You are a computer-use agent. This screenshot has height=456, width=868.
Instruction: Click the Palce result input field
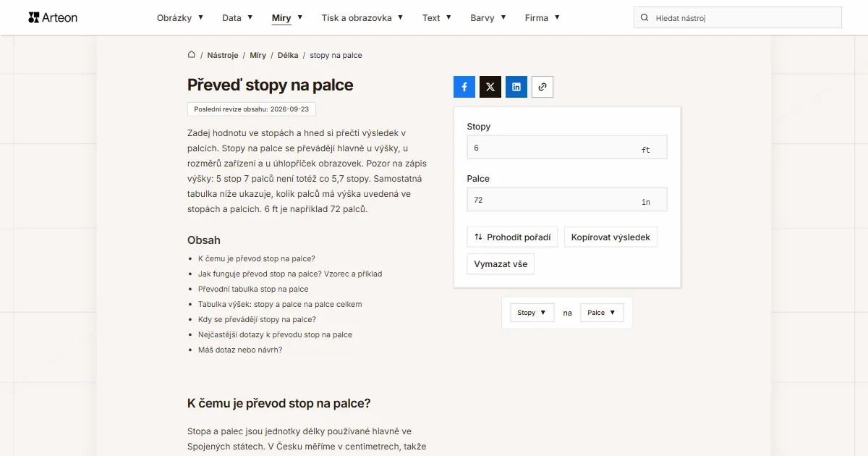(x=567, y=200)
